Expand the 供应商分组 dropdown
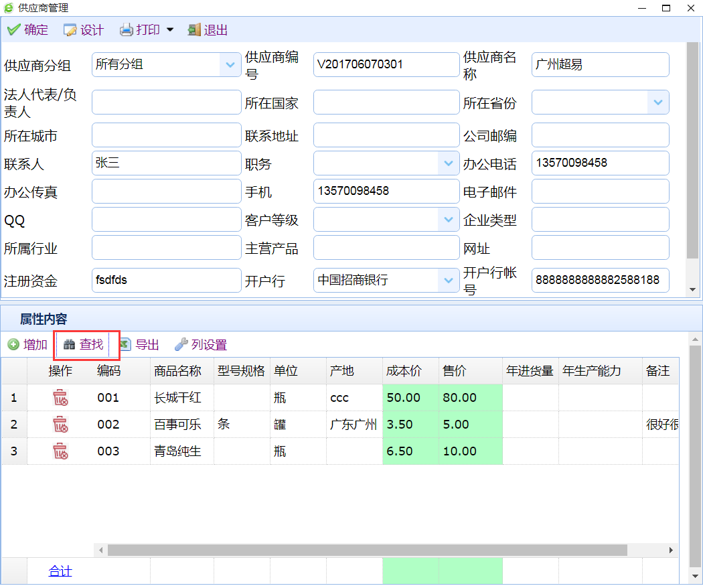This screenshot has width=703, height=588. [x=230, y=65]
